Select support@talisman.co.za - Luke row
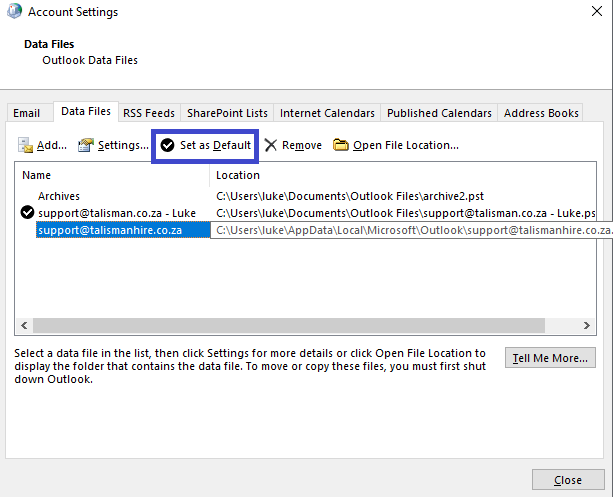Viewport: 613px width, 497px height. [x=305, y=213]
